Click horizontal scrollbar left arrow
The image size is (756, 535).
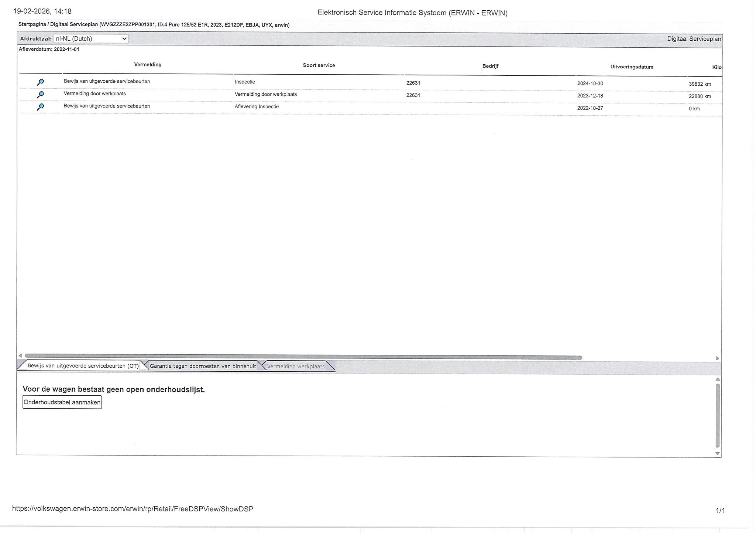[20, 356]
